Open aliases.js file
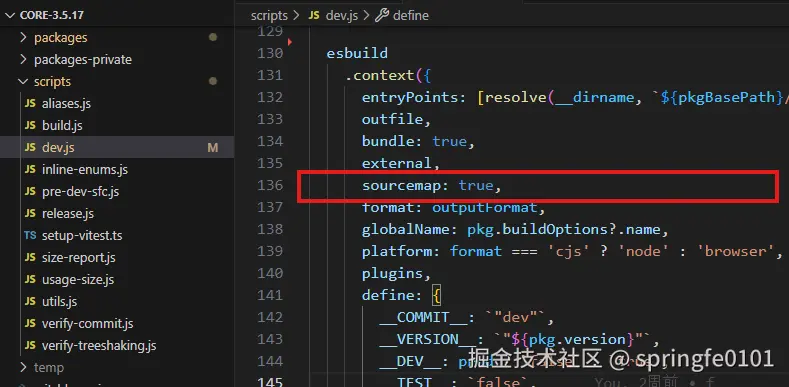This screenshot has height=387, width=789. tap(66, 104)
